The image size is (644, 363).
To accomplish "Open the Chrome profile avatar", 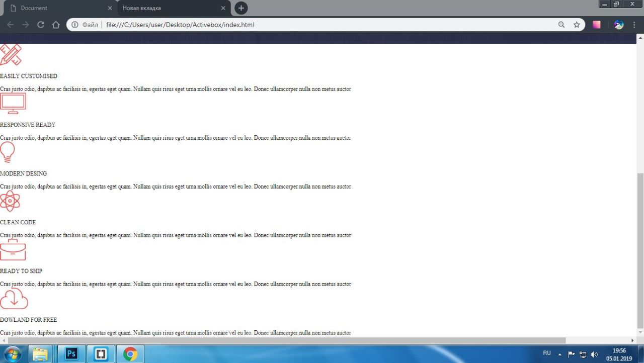I will click(619, 25).
